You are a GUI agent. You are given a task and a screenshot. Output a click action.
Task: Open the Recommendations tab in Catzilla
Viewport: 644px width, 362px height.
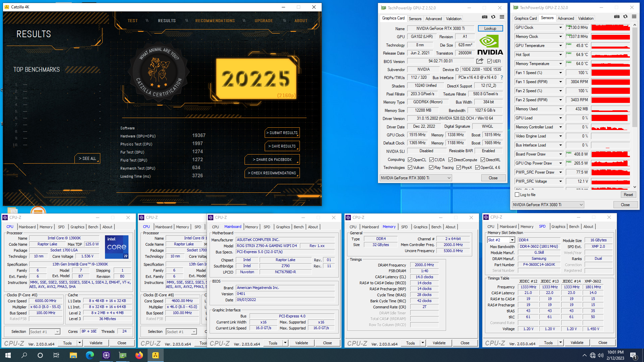[x=215, y=21]
